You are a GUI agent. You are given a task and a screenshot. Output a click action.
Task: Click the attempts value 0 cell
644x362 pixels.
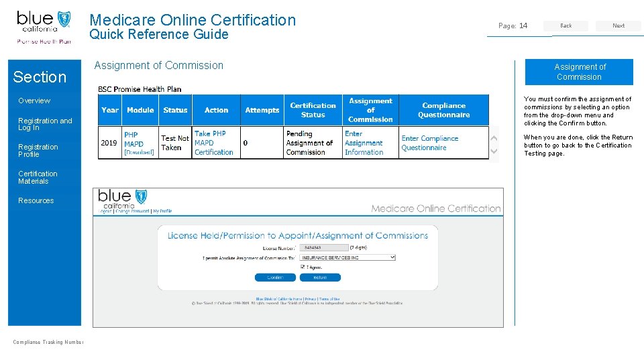[262, 142]
